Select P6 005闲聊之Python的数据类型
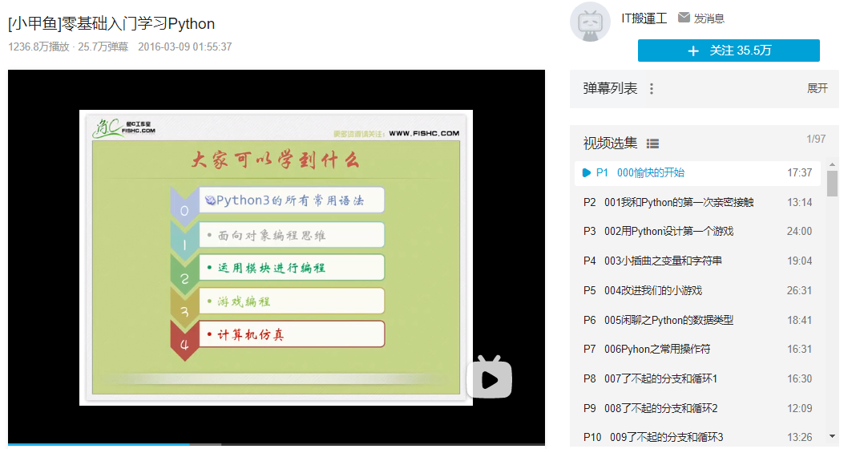This screenshot has height=449, width=868. pos(697,320)
